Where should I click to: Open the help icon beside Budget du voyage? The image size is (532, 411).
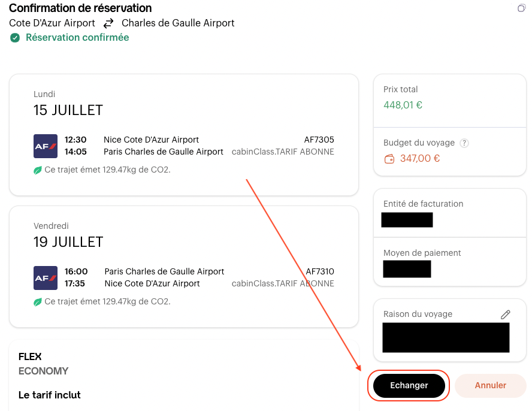click(464, 143)
